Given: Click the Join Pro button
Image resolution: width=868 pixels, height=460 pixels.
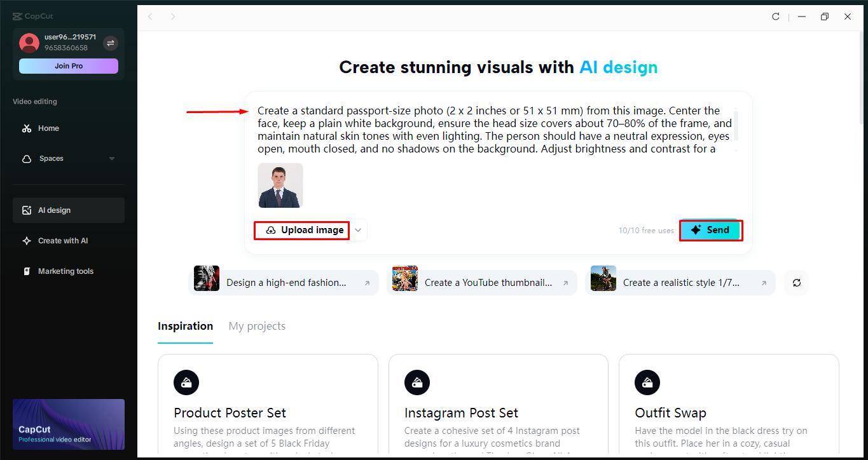Looking at the screenshot, I should [x=69, y=66].
